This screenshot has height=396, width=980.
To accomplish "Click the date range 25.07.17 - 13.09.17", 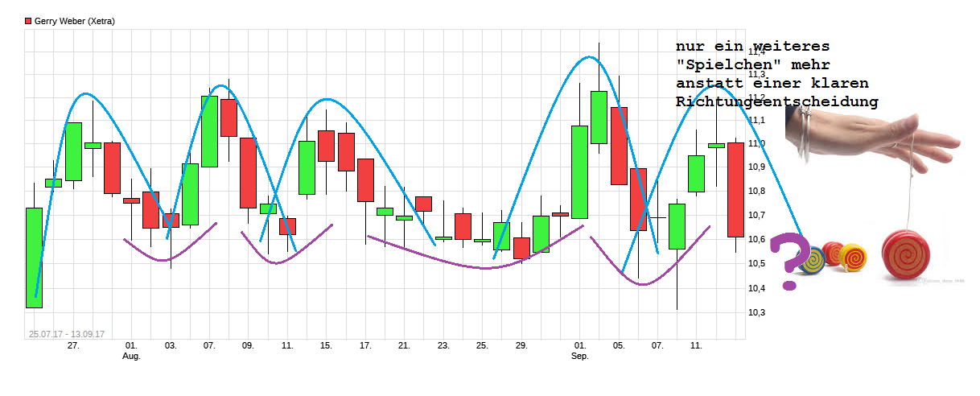I will click(x=66, y=333).
